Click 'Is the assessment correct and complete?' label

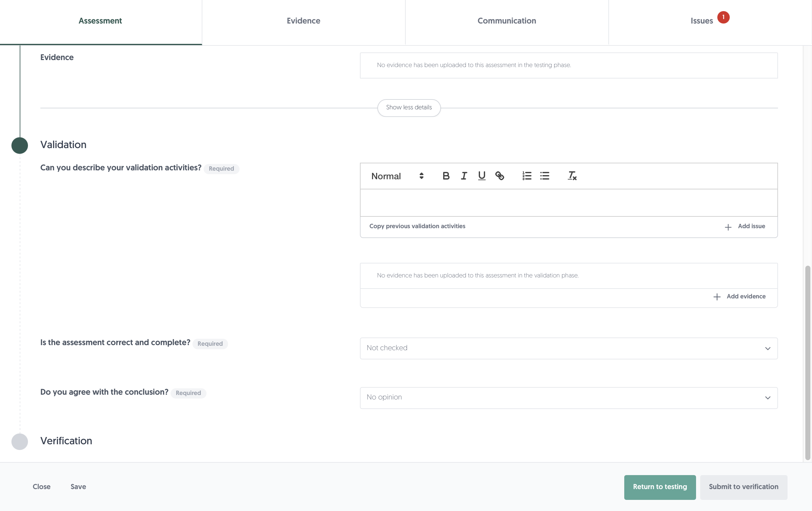click(115, 342)
